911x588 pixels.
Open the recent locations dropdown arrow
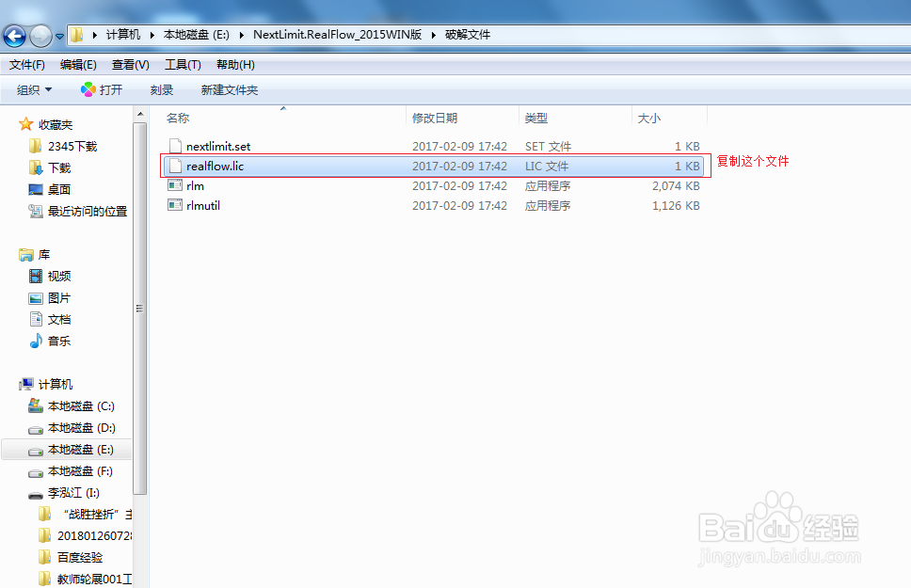pos(59,37)
